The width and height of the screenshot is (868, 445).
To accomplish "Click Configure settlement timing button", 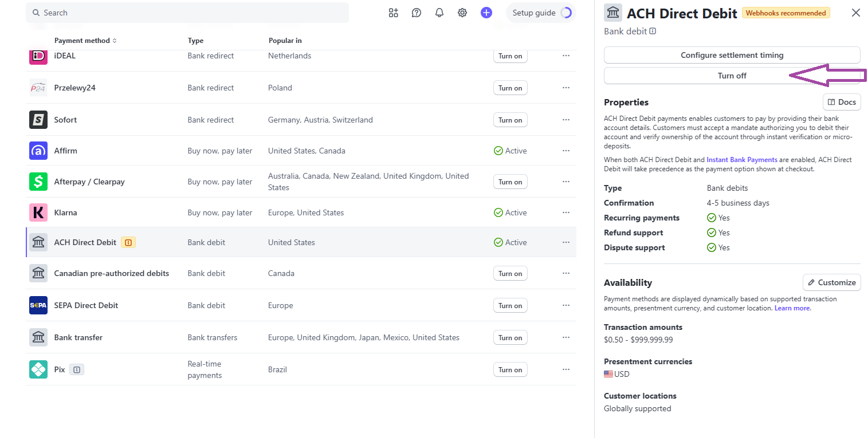I will click(x=732, y=55).
